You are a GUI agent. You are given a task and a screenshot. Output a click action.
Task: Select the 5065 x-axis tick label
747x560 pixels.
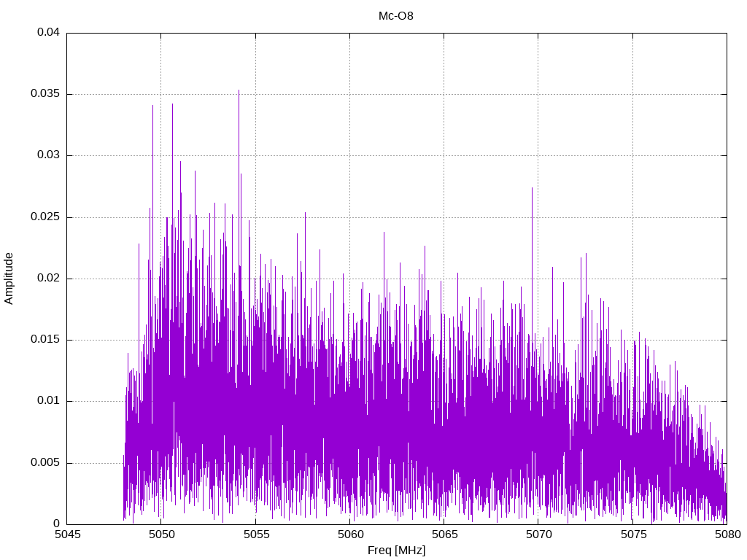pyautogui.click(x=444, y=535)
